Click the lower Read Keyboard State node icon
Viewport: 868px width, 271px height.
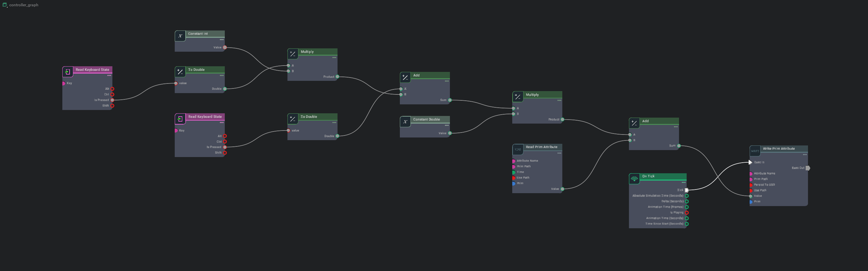tap(180, 119)
